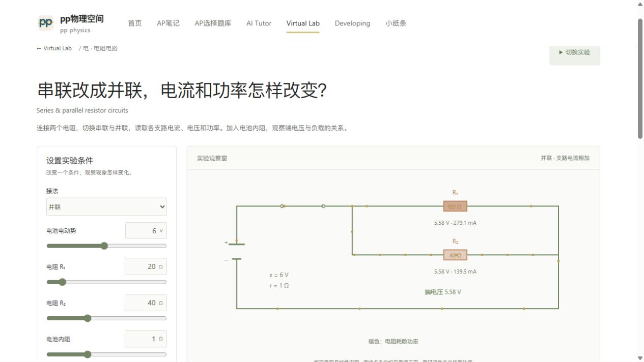
Task: Click the 电池内阻 value field
Action: click(x=146, y=339)
